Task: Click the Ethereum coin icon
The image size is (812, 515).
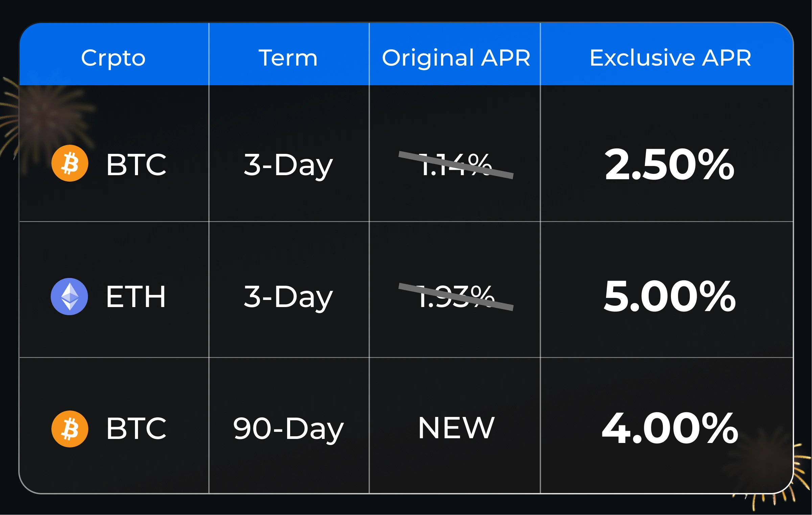Action: (x=69, y=297)
